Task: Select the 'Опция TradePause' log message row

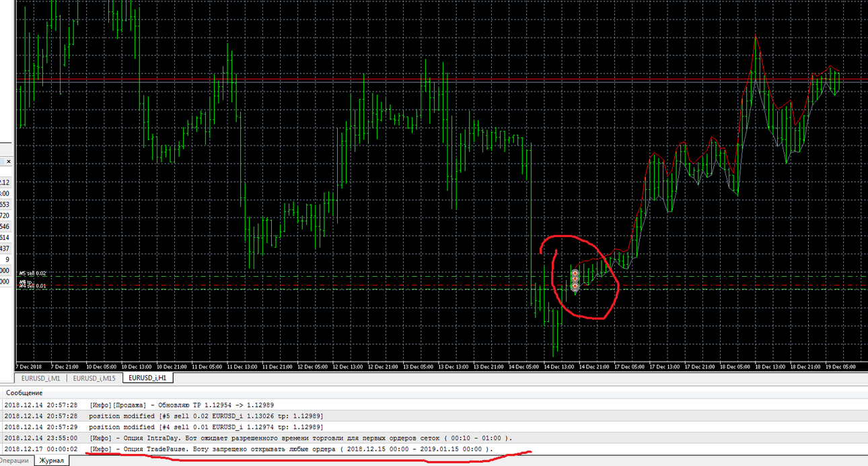Action: point(434,449)
